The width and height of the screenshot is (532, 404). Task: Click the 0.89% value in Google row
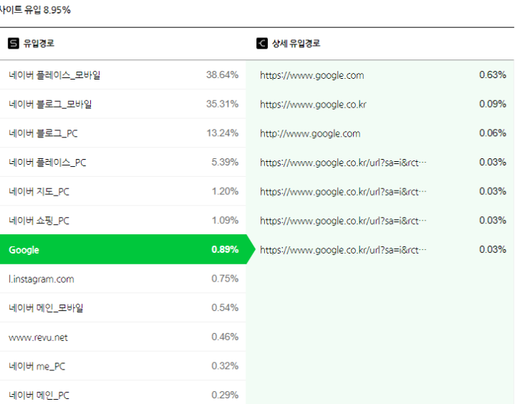pos(225,249)
